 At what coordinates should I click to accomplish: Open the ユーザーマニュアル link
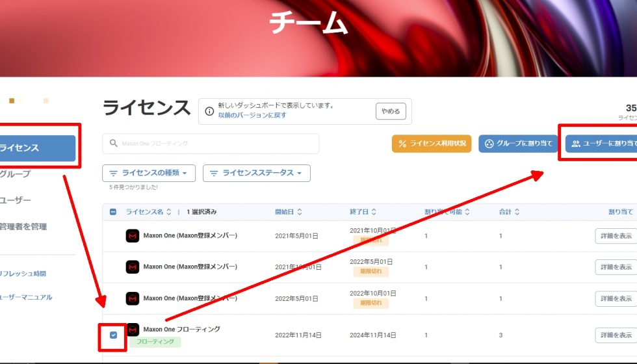tap(26, 297)
